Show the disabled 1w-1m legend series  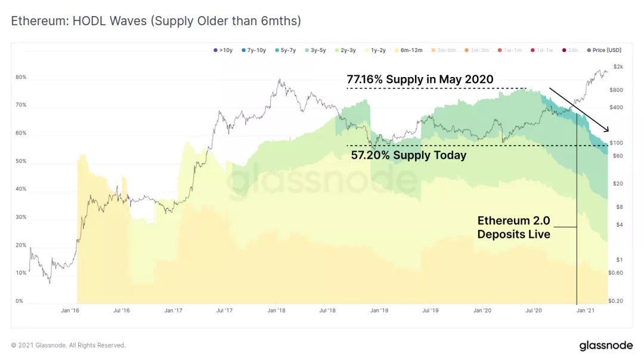pyautogui.click(x=510, y=50)
